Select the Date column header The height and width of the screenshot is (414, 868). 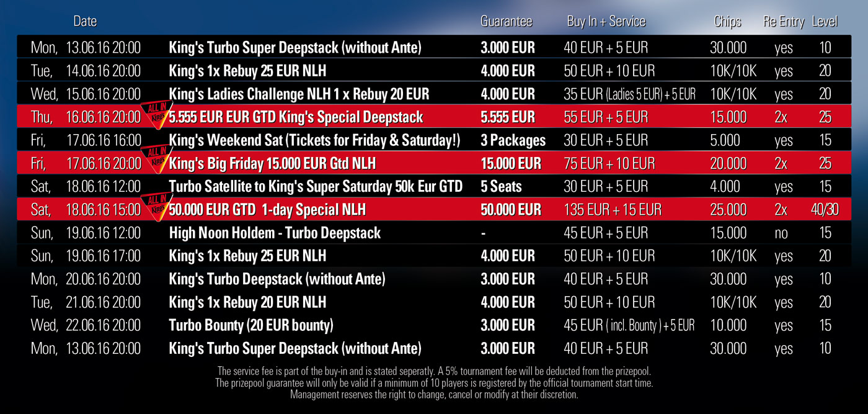85,21
